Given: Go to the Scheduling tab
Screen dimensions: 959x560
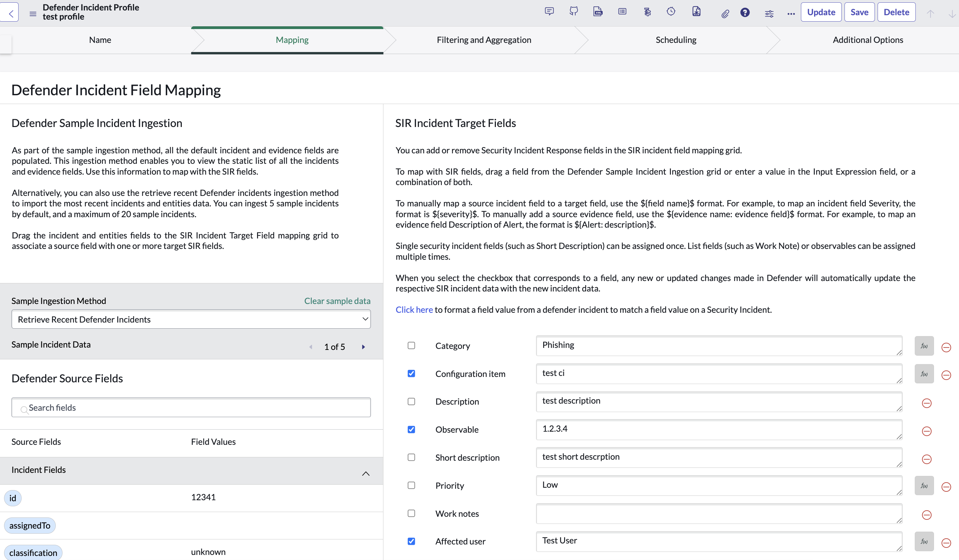Looking at the screenshot, I should tap(676, 40).
